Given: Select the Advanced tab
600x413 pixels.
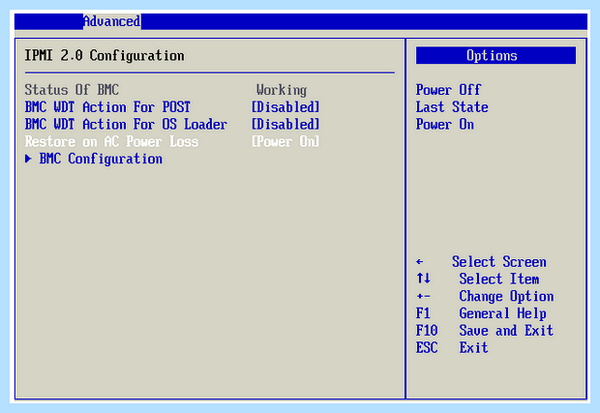Looking at the screenshot, I should click(x=112, y=21).
